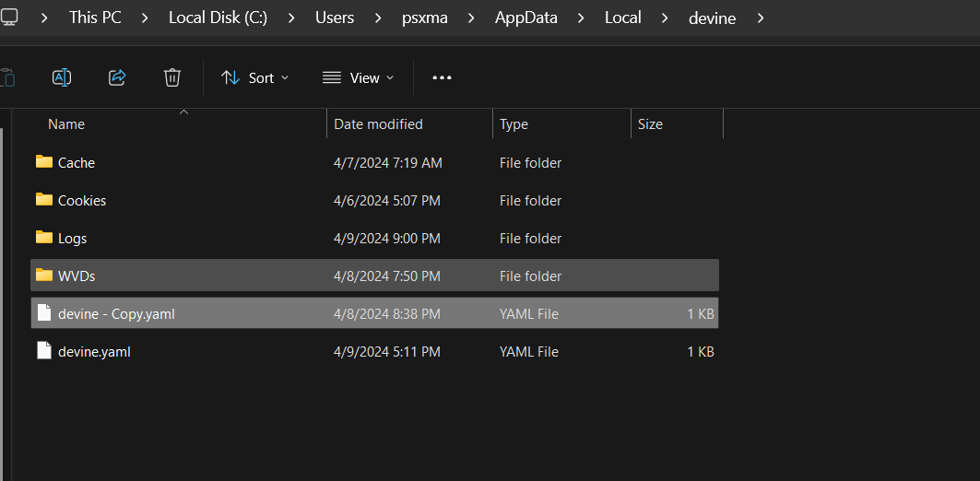
Task: Sort by the Date modified column
Action: pos(378,124)
